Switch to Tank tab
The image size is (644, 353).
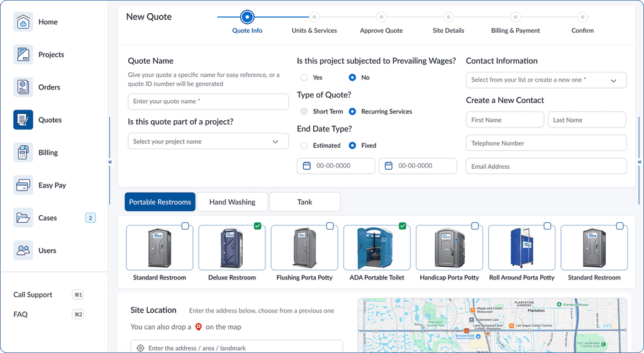tap(305, 202)
